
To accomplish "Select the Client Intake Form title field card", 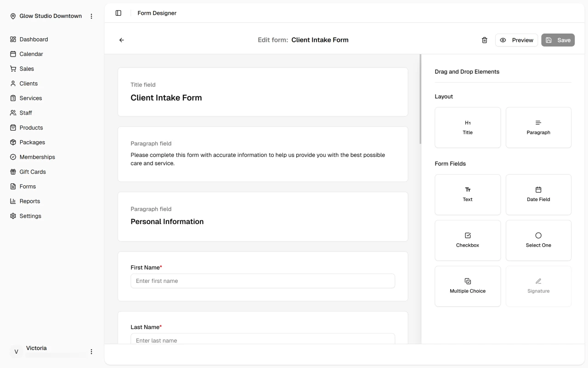I will 263,92.
